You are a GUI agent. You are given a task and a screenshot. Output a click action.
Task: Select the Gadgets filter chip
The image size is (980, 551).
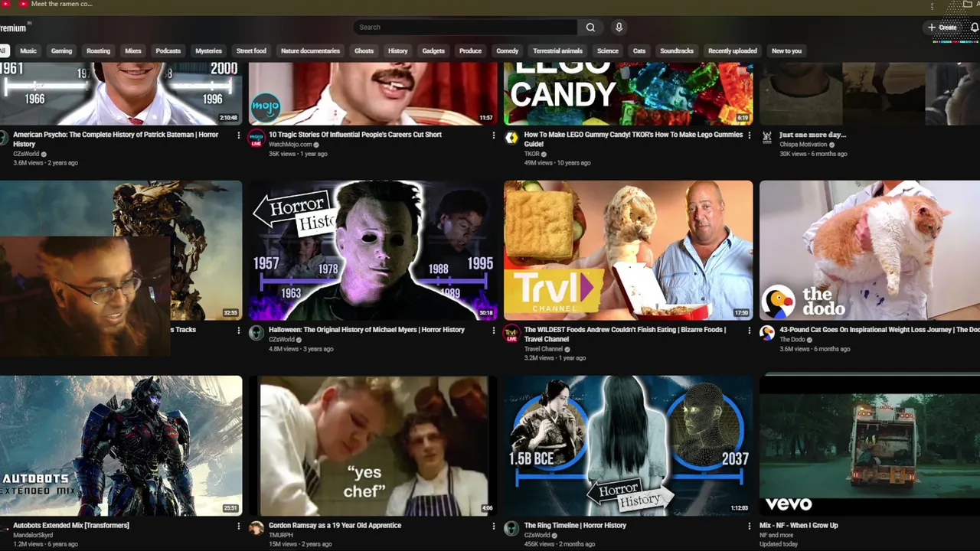pos(433,51)
